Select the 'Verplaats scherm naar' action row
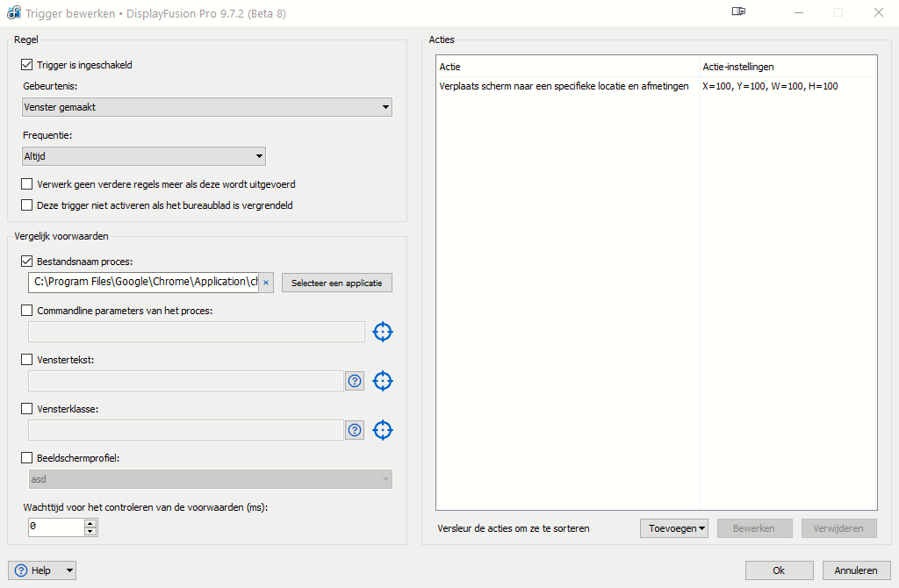The image size is (899, 588). [564, 86]
